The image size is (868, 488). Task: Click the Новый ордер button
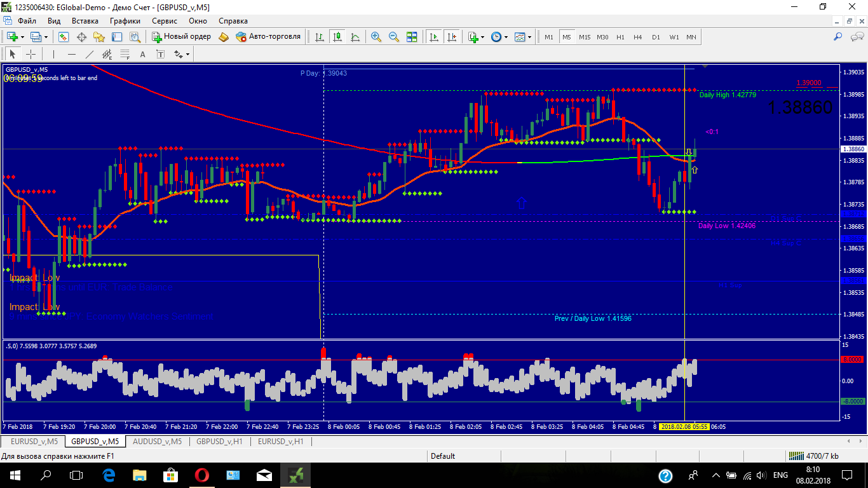click(181, 37)
